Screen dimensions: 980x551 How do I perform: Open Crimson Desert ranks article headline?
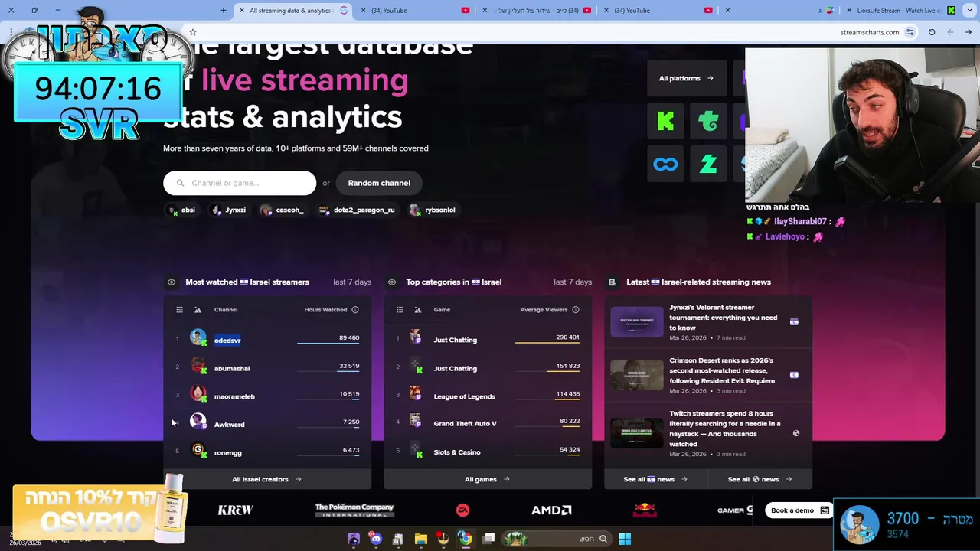tap(722, 370)
